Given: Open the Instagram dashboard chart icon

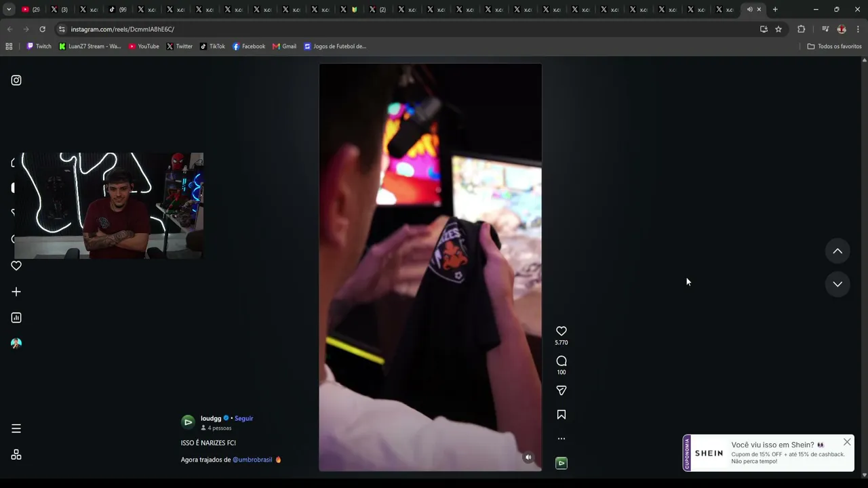Looking at the screenshot, I should (x=16, y=317).
